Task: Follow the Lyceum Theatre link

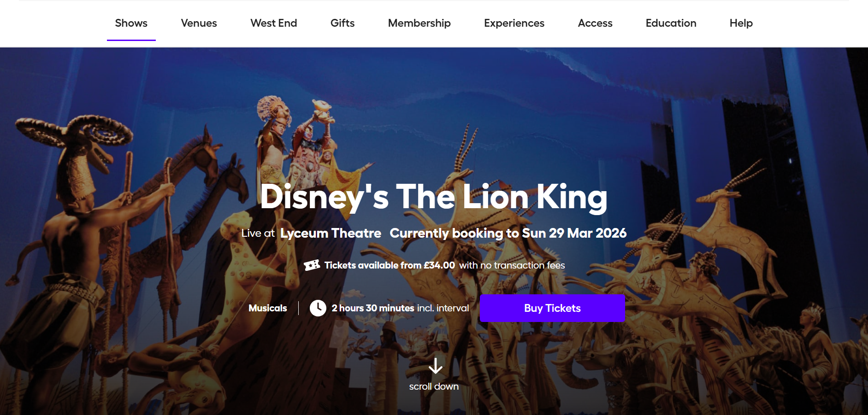Action: (x=331, y=233)
